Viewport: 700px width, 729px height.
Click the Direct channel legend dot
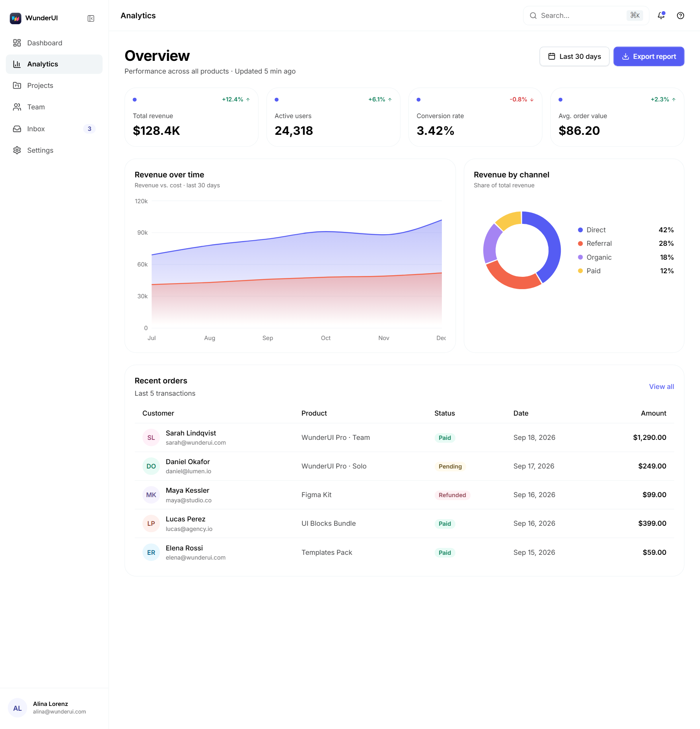pos(580,230)
